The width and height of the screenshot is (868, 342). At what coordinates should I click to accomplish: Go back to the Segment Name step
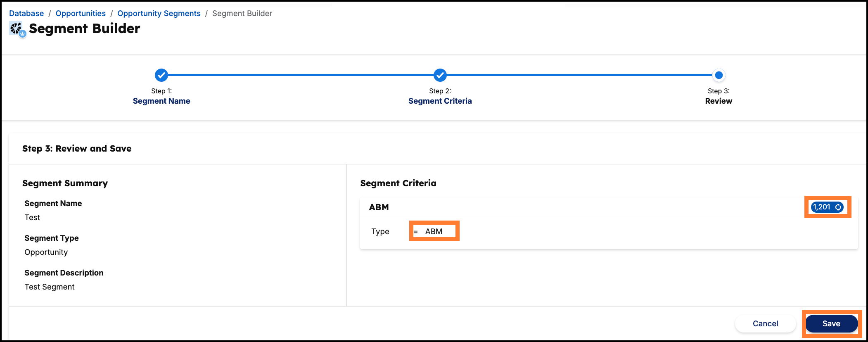click(x=161, y=101)
